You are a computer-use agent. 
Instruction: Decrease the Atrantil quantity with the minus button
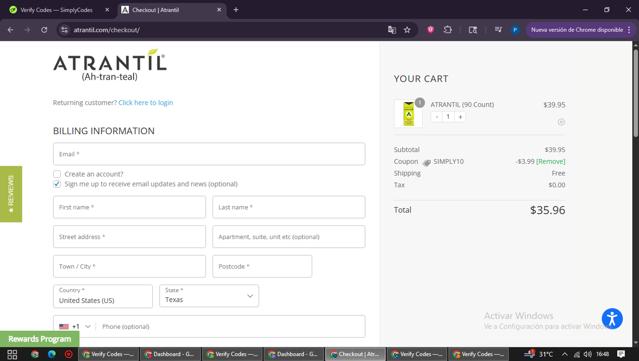click(x=437, y=117)
